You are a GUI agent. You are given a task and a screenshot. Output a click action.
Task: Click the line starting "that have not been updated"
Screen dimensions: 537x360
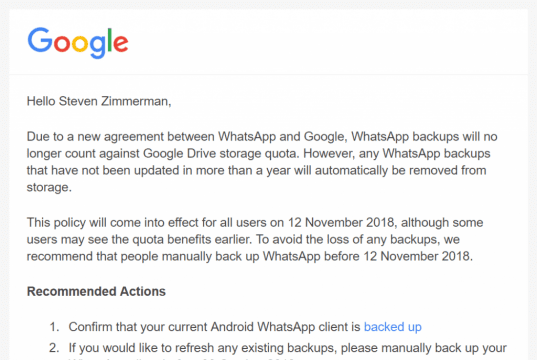coord(257,170)
